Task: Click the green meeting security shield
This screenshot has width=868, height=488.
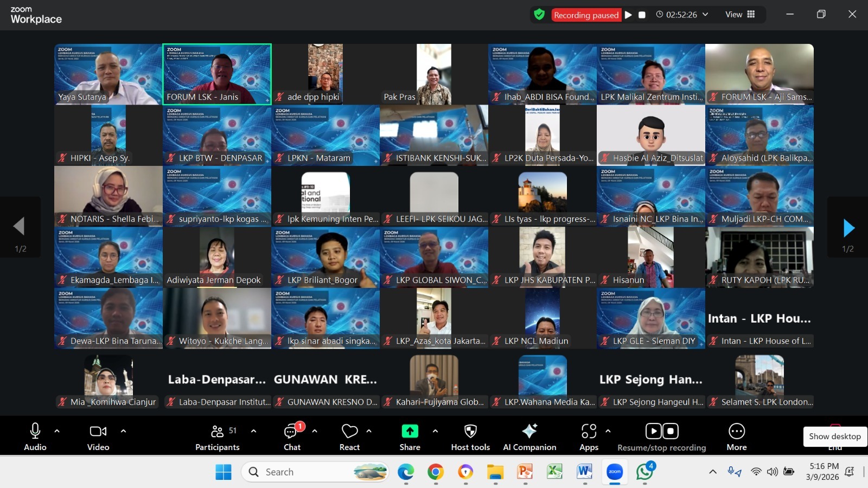Action: pyautogui.click(x=539, y=15)
